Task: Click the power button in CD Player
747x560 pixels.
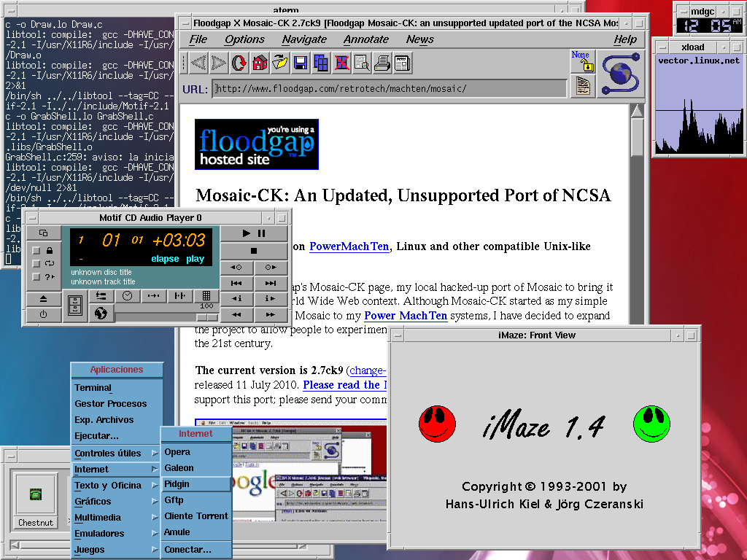Action: [x=43, y=314]
